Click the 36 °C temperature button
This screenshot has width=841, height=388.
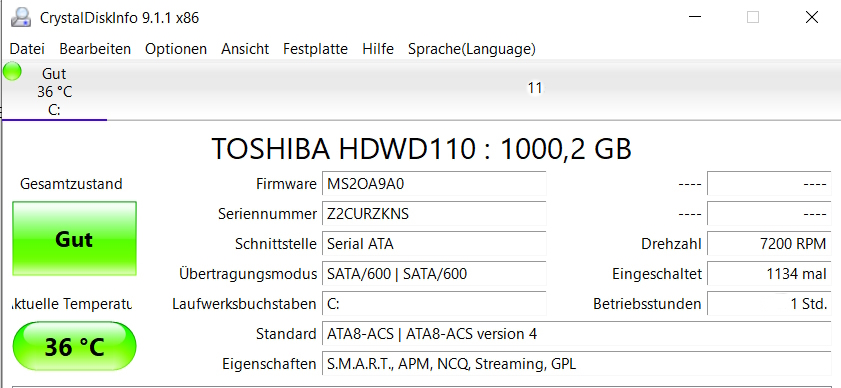tap(75, 347)
